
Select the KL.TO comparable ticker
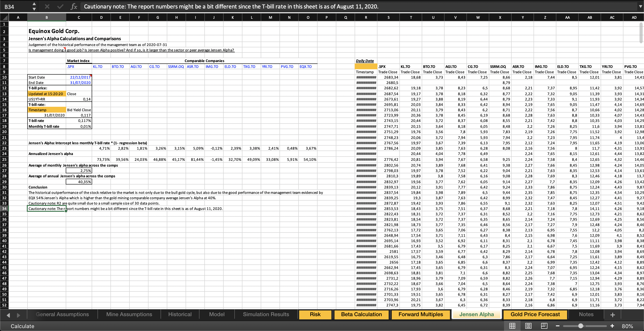coord(101,67)
